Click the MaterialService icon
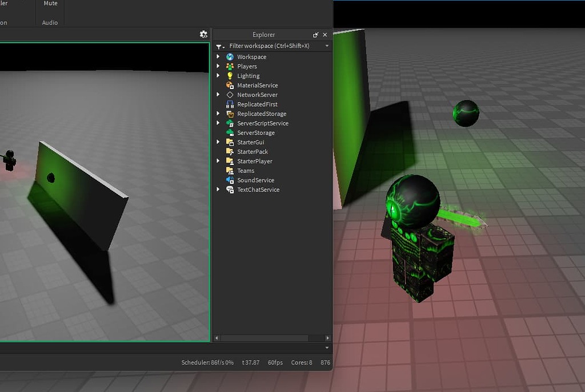The image size is (585, 392). [230, 86]
